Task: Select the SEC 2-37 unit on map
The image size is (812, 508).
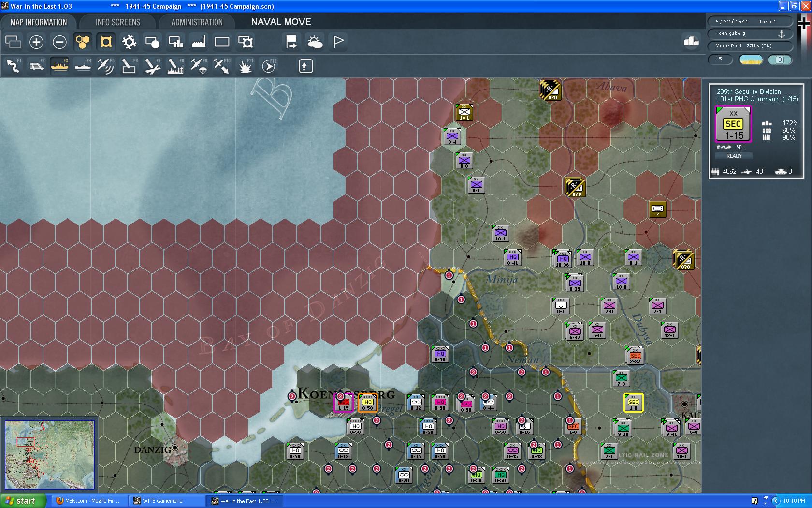Action: click(635, 356)
